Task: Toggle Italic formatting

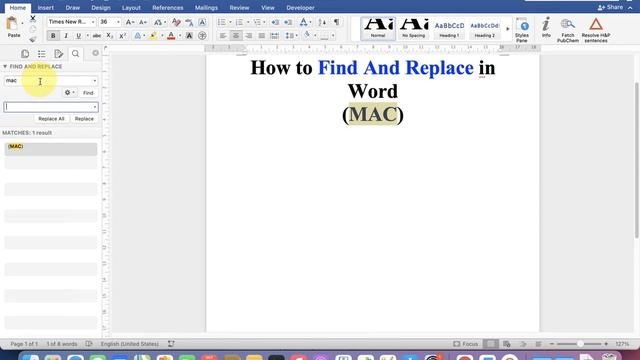Action: tap(66, 36)
